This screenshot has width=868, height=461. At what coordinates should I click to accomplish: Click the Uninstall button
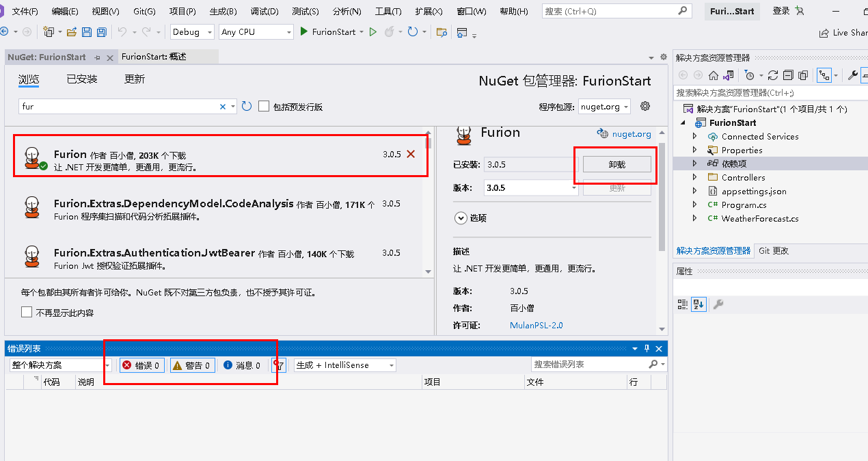click(617, 164)
